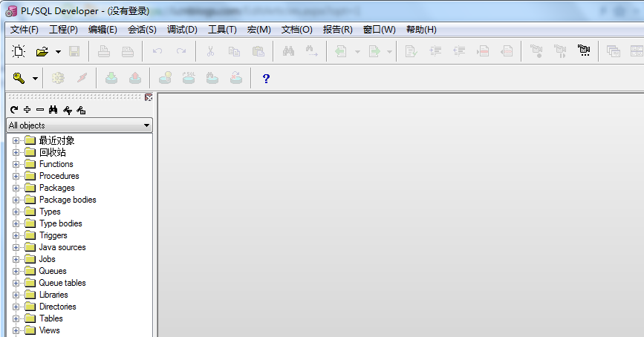Click the Copy icon
The image size is (644, 337).
point(234,51)
